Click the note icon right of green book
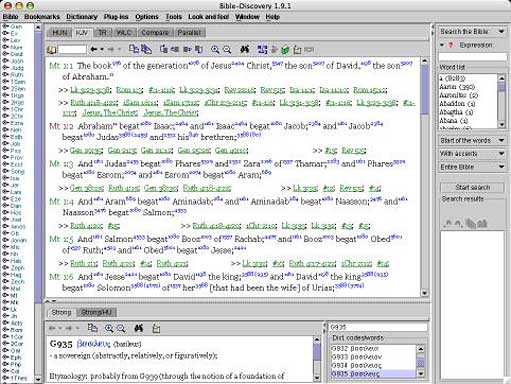 pyautogui.click(x=297, y=50)
